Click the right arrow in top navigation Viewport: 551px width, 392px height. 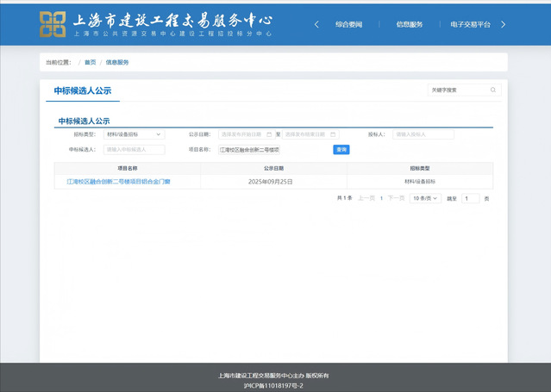click(x=504, y=25)
